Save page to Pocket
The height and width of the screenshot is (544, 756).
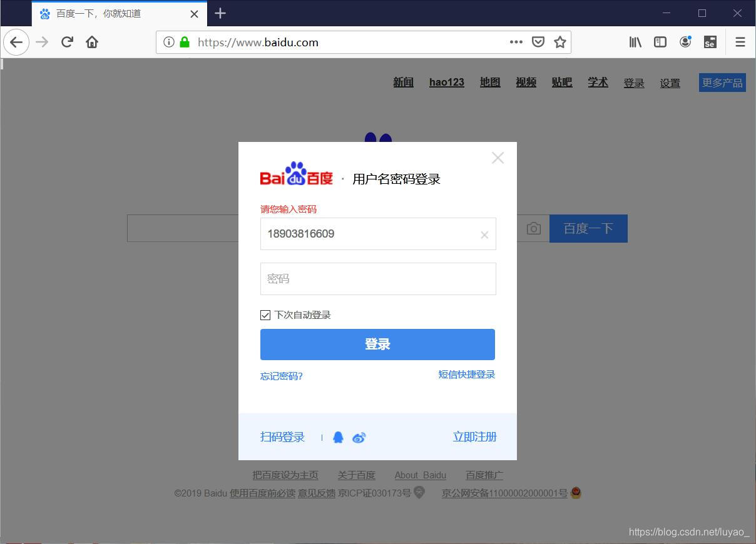[538, 42]
